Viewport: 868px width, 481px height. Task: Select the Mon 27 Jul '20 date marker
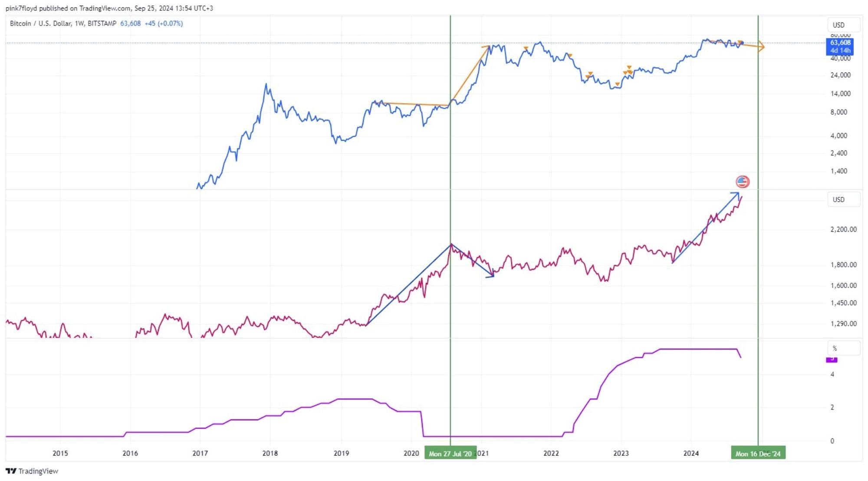(x=450, y=454)
